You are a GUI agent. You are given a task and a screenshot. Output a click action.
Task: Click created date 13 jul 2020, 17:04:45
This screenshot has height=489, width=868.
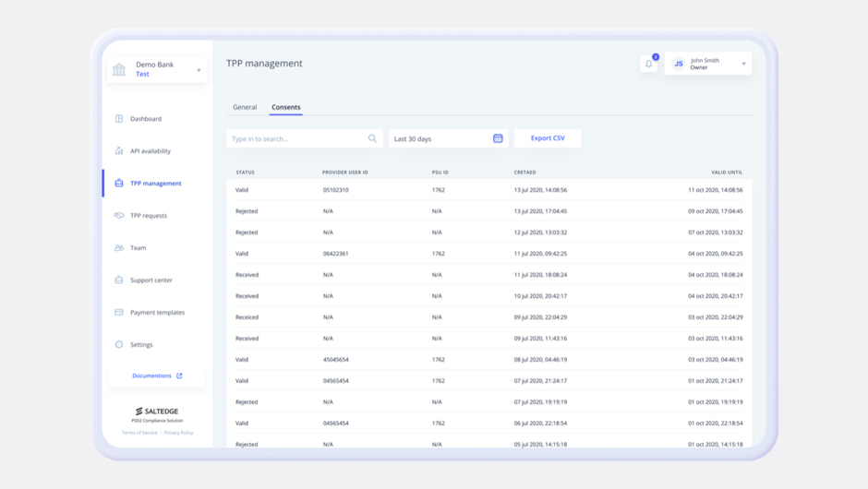(540, 210)
